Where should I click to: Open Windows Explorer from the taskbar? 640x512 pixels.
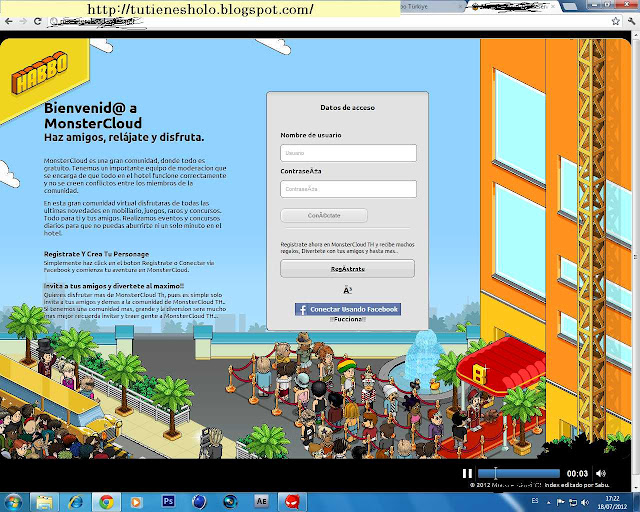[44, 502]
